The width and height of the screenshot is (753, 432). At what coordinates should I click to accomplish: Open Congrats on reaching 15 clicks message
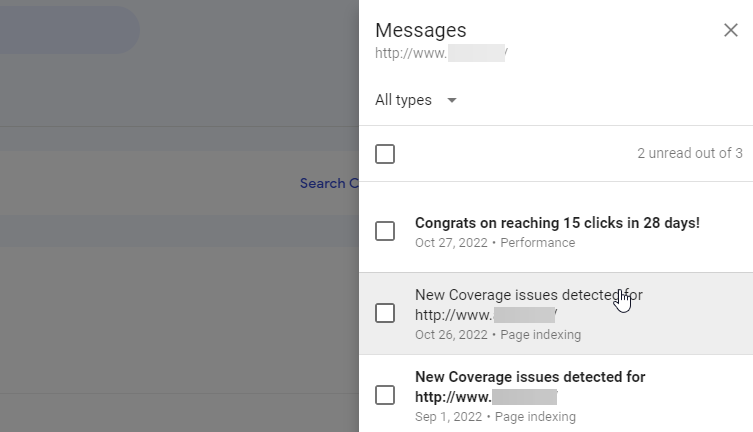coord(557,223)
